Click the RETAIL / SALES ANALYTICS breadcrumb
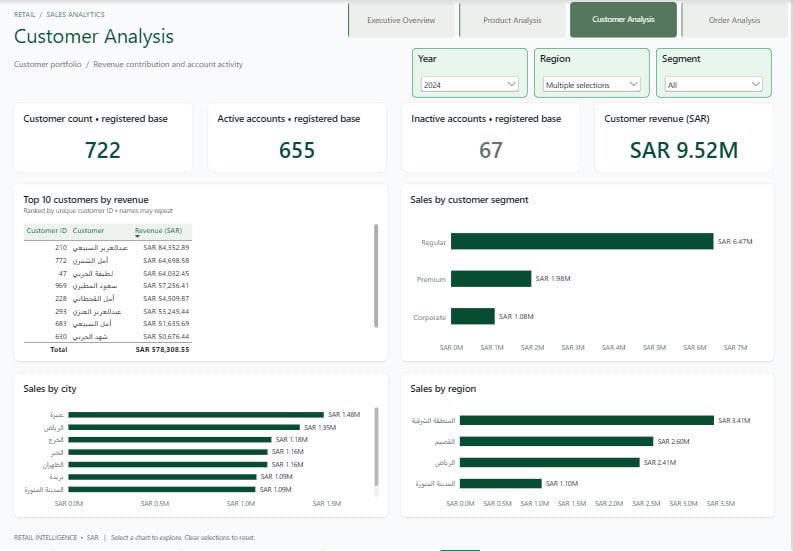Screen dimensions: 793x551 pos(59,15)
